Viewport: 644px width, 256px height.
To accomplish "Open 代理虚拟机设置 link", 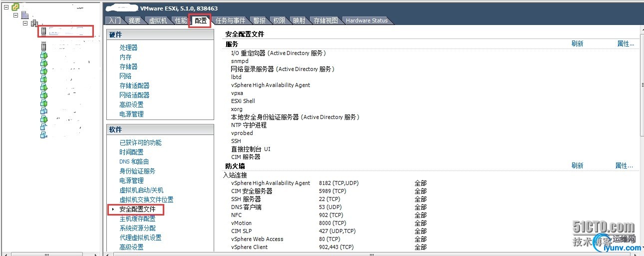I will [x=140, y=237].
